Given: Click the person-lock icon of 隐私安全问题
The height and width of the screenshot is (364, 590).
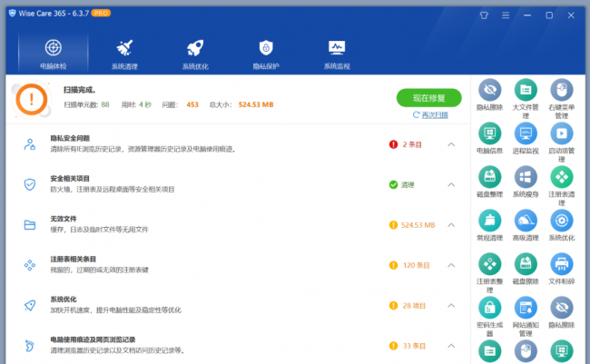Looking at the screenshot, I should click(x=30, y=144).
